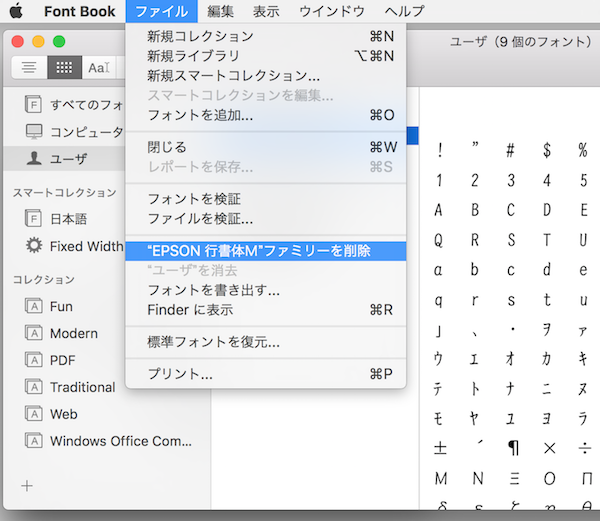Click the uppercase Q glyph
The width and height of the screenshot is (600, 521).
point(439,240)
